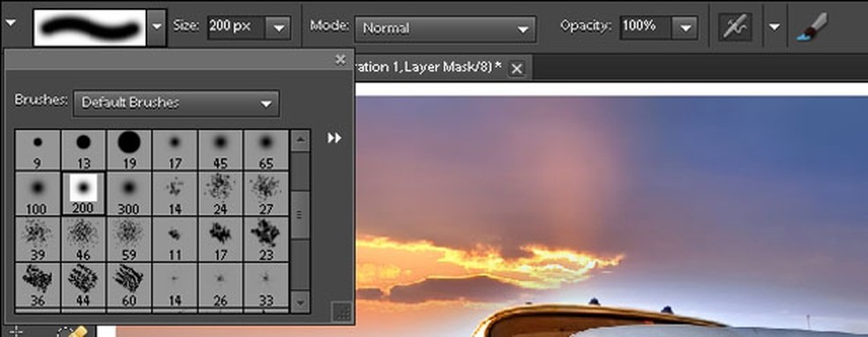Select the spatter 24 brush preset
This screenshot has height=337, width=868.
221,193
